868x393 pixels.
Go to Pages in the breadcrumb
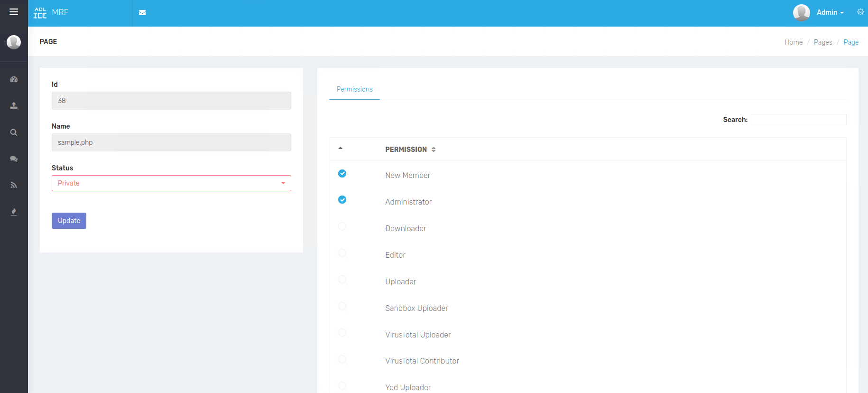click(822, 42)
